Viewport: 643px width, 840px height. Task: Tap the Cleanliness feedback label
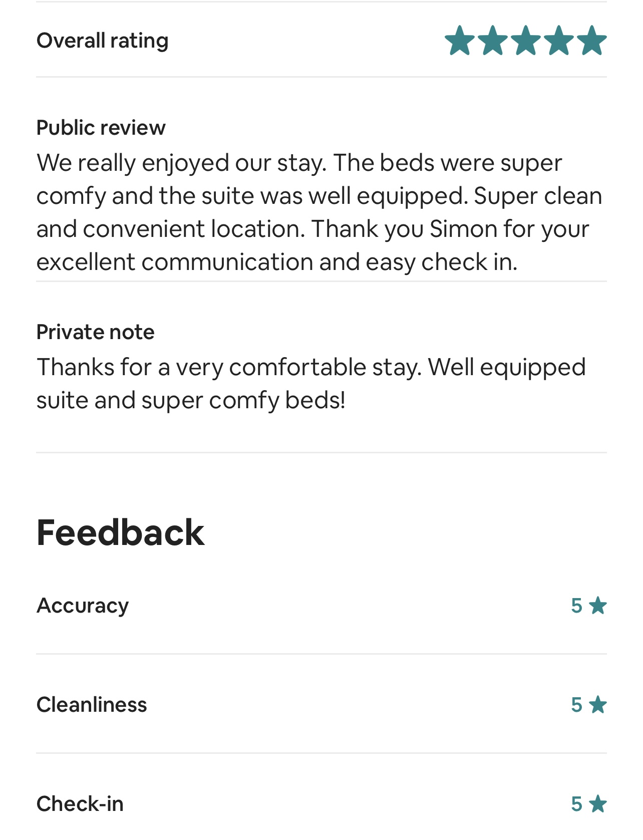pos(92,705)
